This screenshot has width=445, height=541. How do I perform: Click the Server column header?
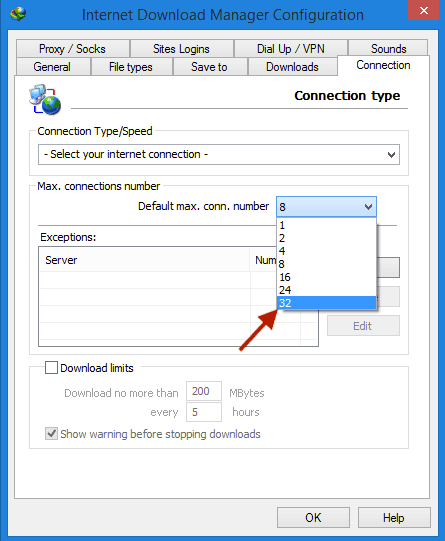click(144, 260)
